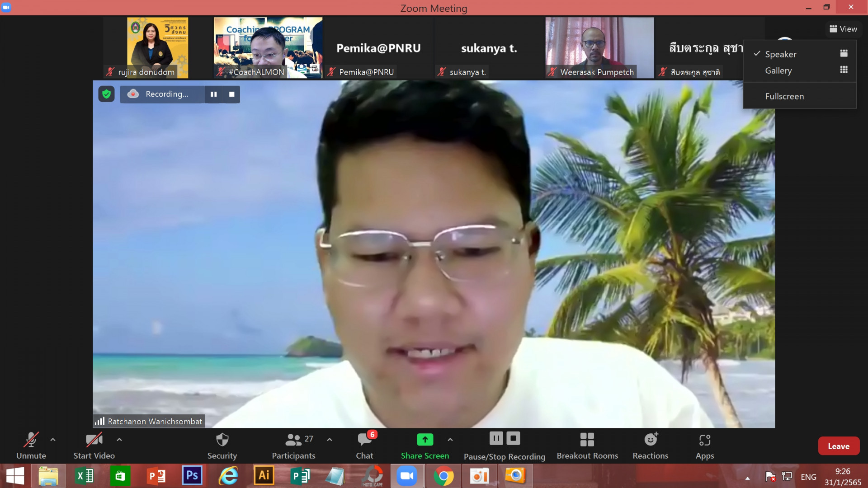868x488 pixels.
Task: Open the notebook app on taskbar
Action: click(x=335, y=476)
